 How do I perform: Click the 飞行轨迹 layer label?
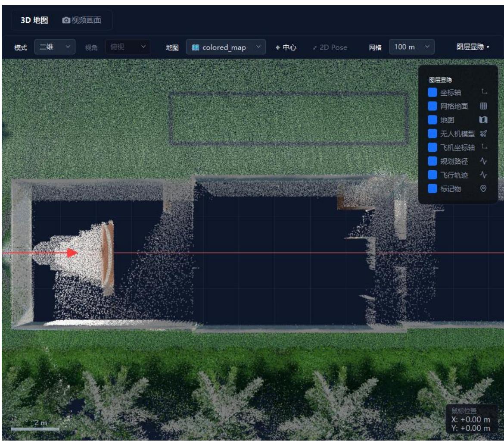point(454,175)
